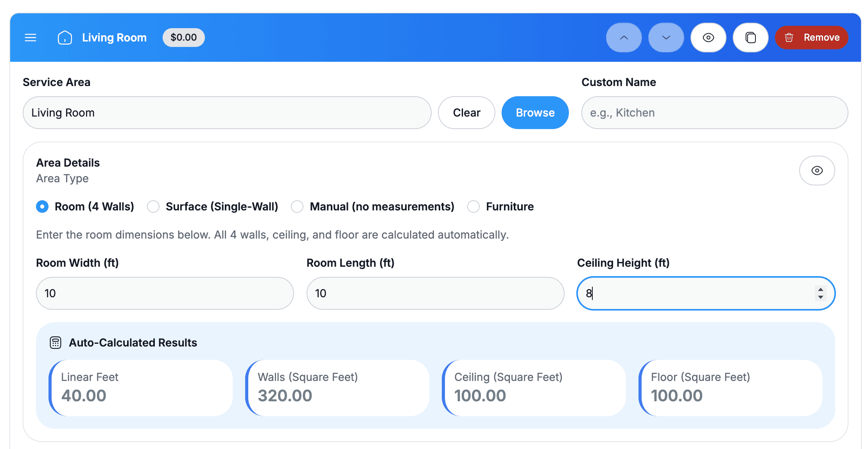Select Surface (Single-Wall) radio option

pyautogui.click(x=153, y=207)
